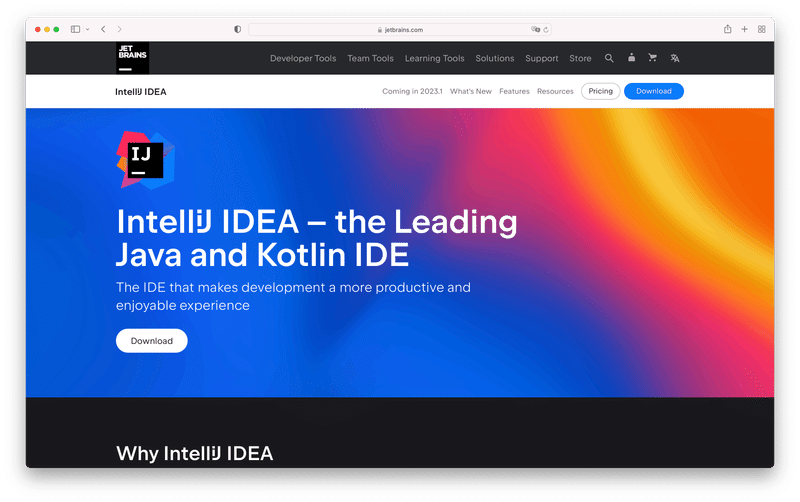Click the white Download button in the hero

pos(152,341)
